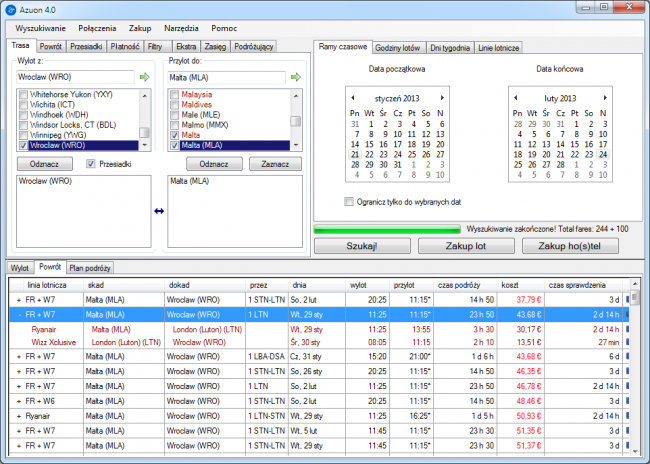Viewport: 650px width, 464px height.
Task: Go to next month in start date calendar
Action: pyautogui.click(x=443, y=98)
